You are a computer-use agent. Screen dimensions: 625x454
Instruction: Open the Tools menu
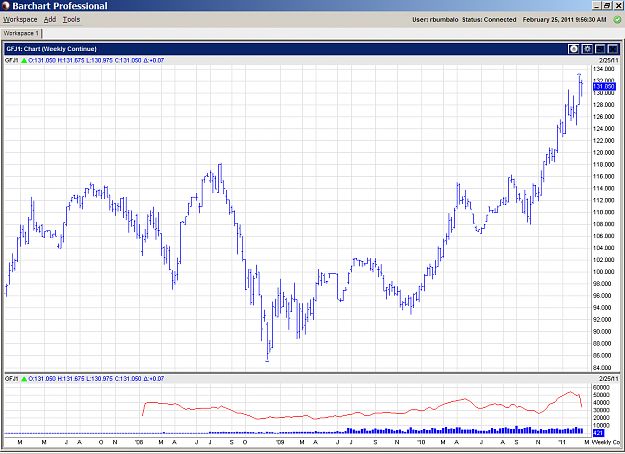[71, 20]
